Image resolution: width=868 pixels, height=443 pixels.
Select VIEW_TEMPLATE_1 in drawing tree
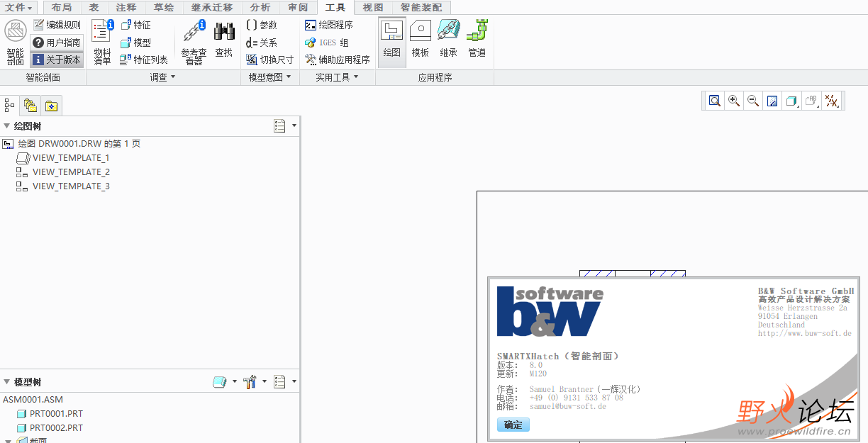[63, 158]
